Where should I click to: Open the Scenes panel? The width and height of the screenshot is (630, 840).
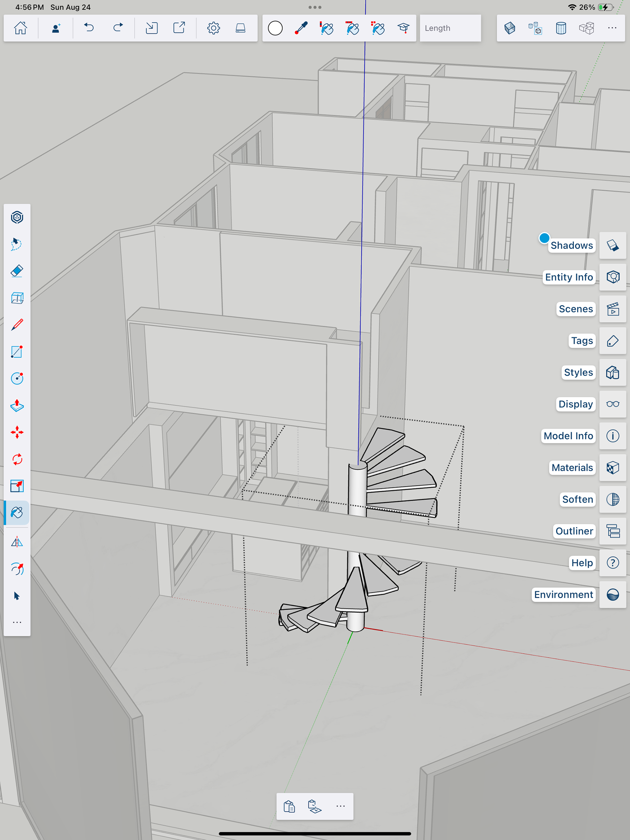[612, 309]
